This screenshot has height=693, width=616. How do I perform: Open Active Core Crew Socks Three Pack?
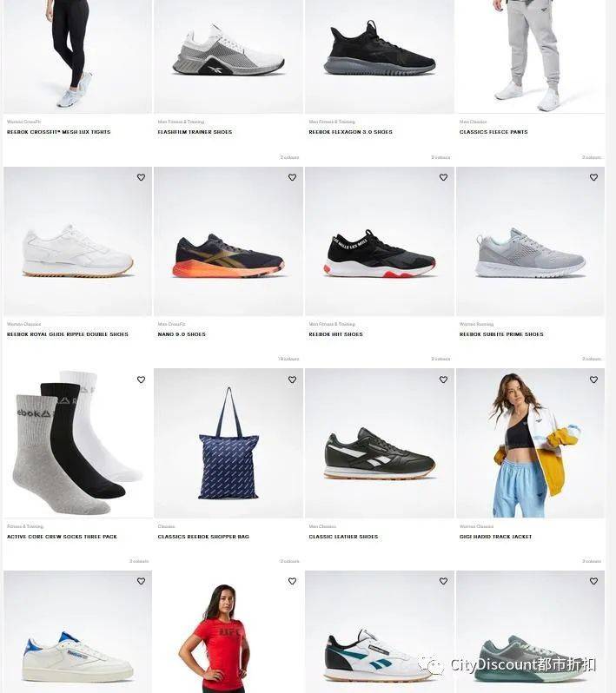[x=62, y=537]
